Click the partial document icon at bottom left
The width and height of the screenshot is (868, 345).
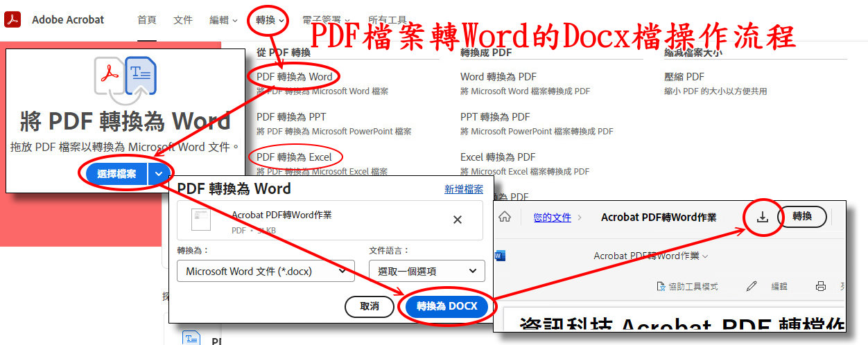[191, 337]
